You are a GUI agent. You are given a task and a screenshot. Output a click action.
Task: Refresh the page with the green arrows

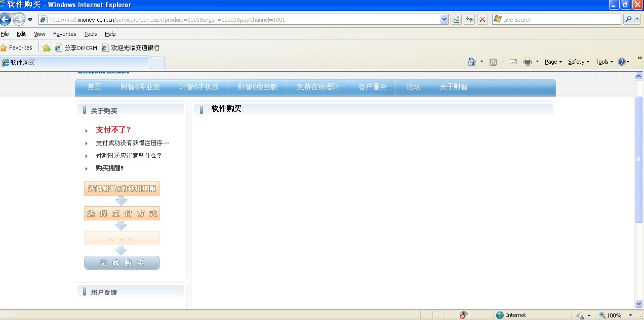coord(469,20)
